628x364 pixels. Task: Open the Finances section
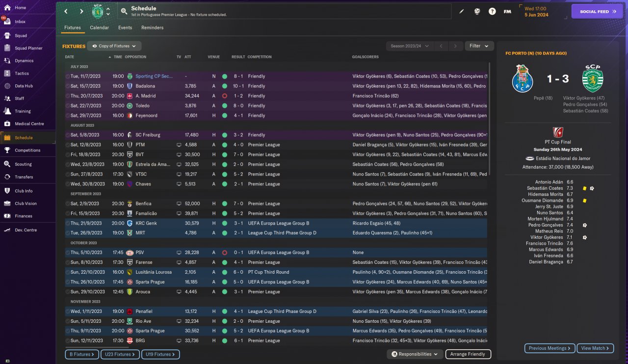point(23,216)
